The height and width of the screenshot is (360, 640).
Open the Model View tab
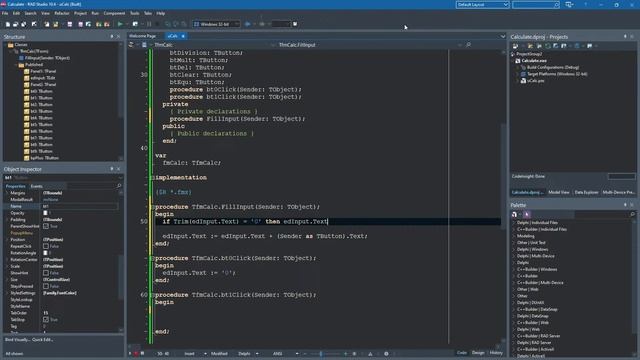pos(559,192)
